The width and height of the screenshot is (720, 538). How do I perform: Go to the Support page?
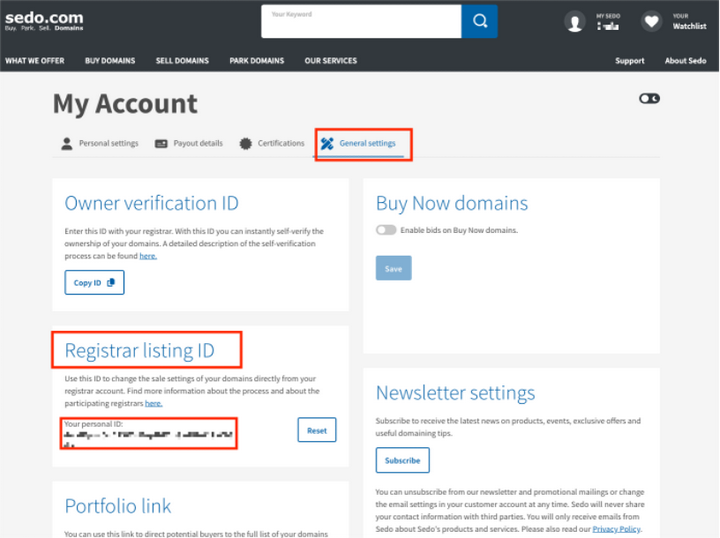click(x=630, y=61)
